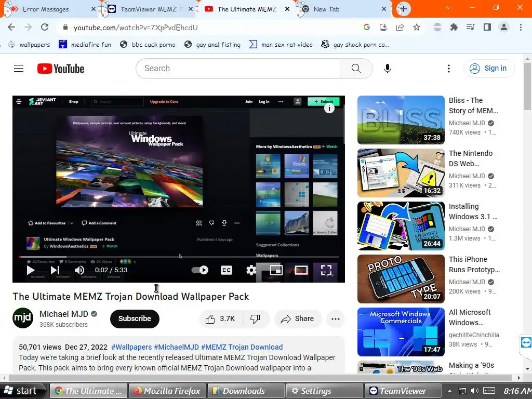The height and width of the screenshot is (399, 532).
Task: Open the volume tray icon
Action: [x=475, y=391]
